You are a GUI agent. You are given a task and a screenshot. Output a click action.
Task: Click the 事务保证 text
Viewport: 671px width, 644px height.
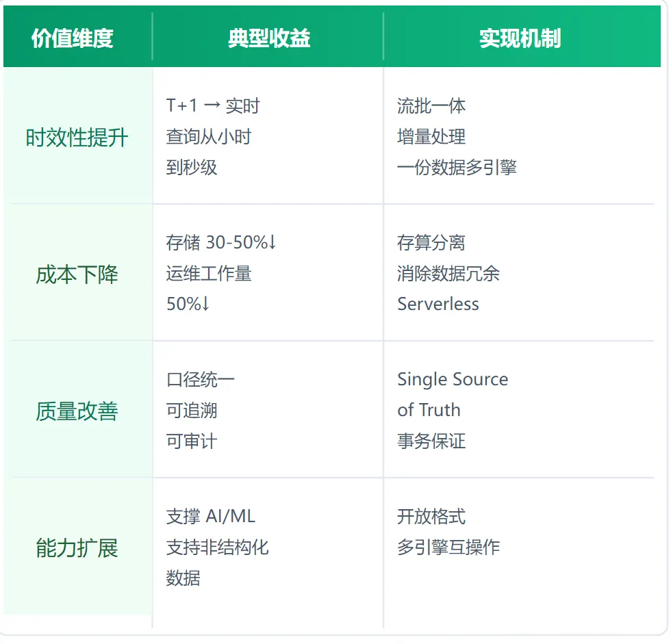(x=431, y=441)
